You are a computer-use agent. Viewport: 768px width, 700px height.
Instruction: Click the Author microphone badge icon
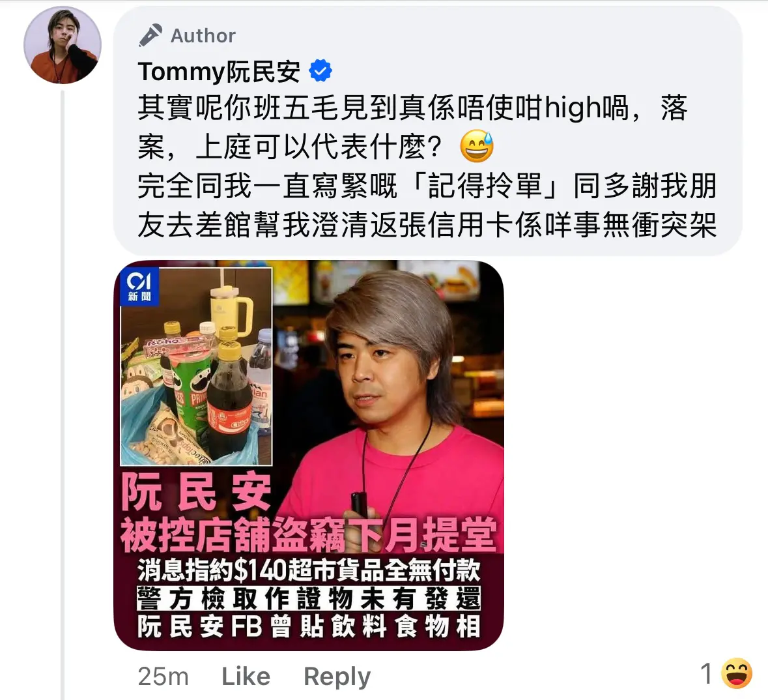150,35
